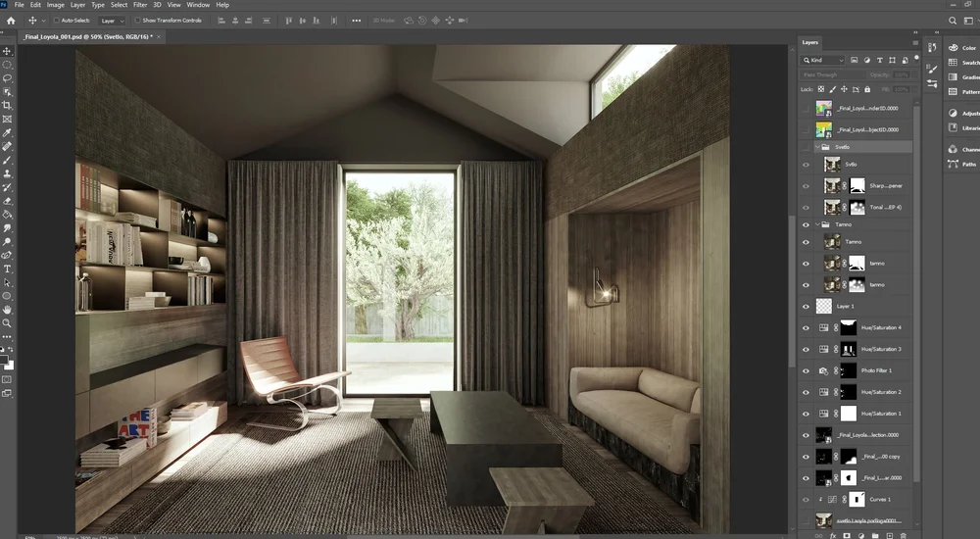
Task: Align left edges in options bar
Action: pos(221,21)
